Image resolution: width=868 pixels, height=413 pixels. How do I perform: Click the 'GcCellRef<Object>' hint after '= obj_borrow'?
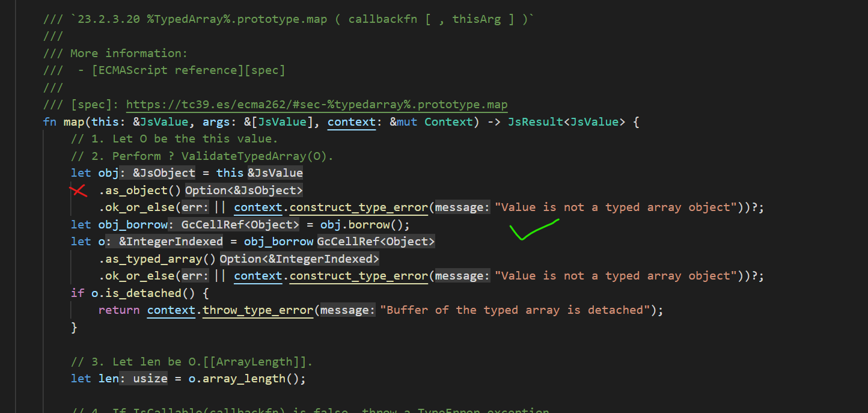click(376, 242)
